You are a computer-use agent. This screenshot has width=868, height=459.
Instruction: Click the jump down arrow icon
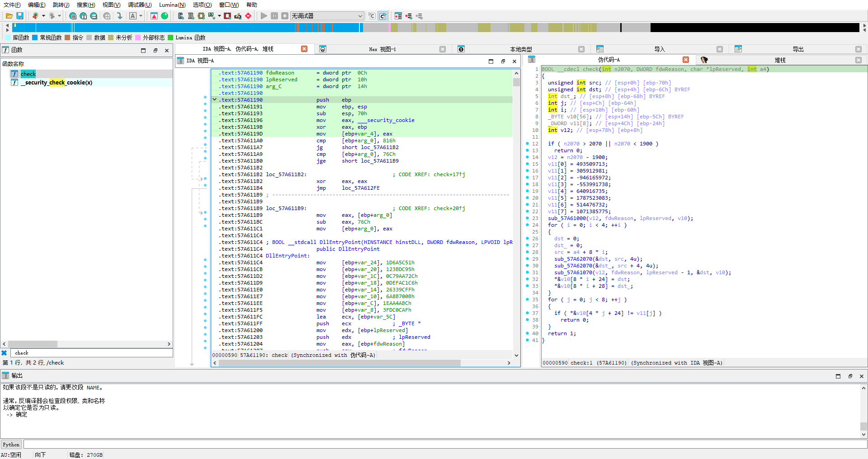119,16
